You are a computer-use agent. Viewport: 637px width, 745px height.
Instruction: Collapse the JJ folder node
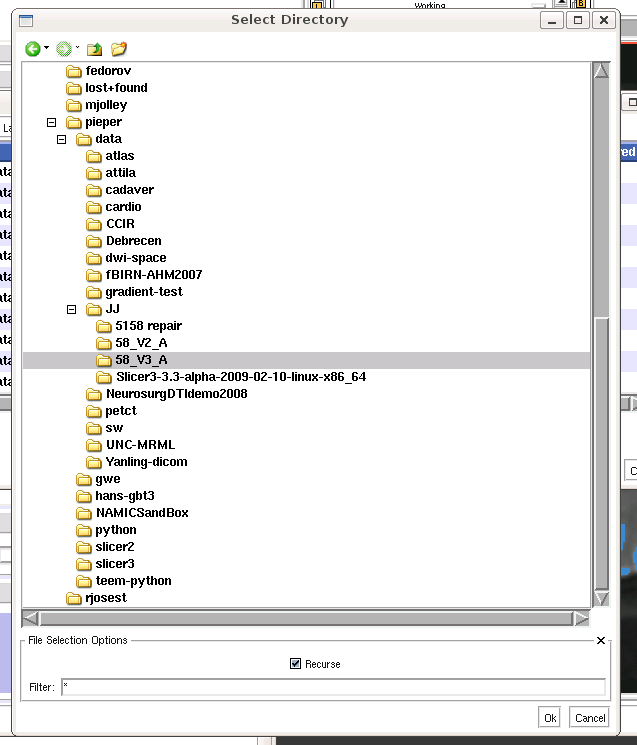tap(72, 309)
